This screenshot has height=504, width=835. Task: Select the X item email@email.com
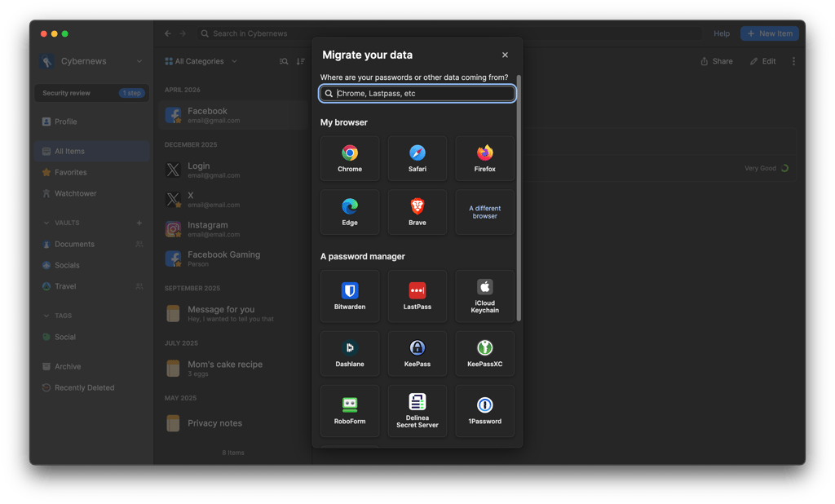click(x=233, y=199)
